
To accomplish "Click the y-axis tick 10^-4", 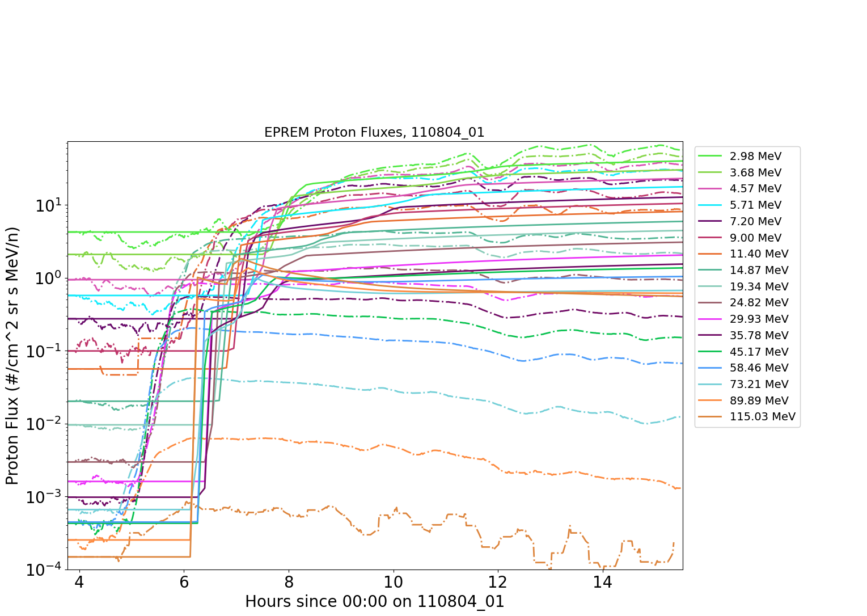I will pos(45,569).
